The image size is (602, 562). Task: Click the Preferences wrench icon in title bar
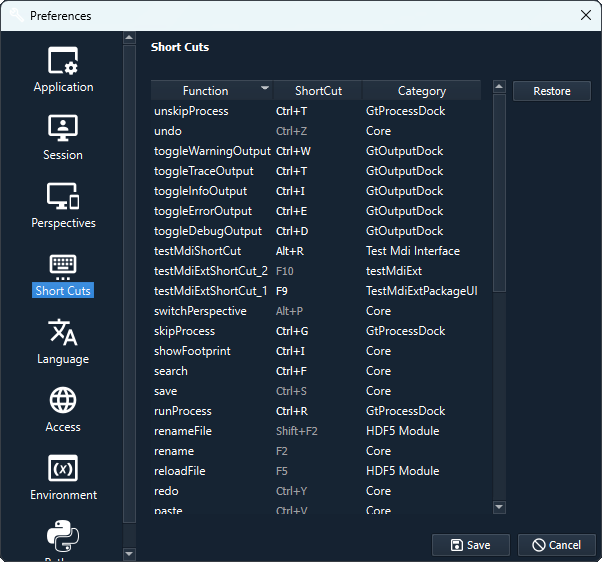coord(17,15)
